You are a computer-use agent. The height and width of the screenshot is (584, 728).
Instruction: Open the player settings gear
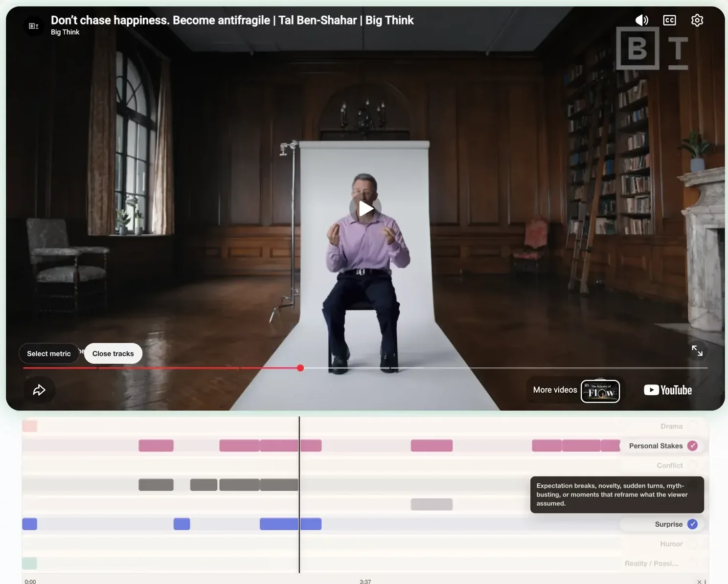click(697, 20)
